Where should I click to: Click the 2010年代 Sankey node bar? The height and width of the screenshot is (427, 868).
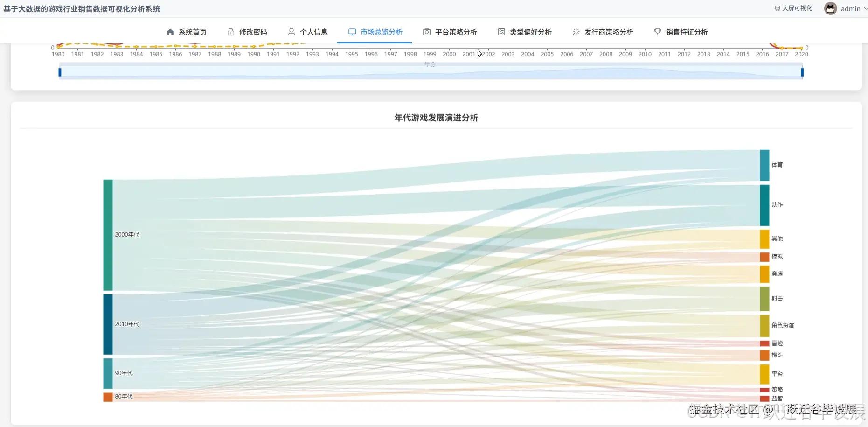tap(108, 324)
